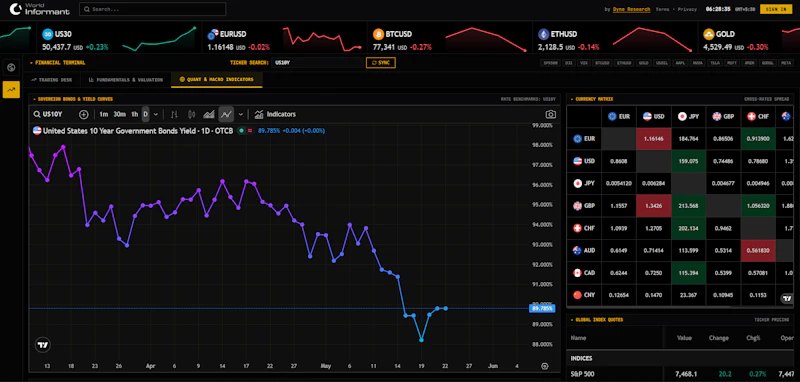Click the TradingView logo in Currency Matrix
This screenshot has height=382, width=800.
pos(786,298)
